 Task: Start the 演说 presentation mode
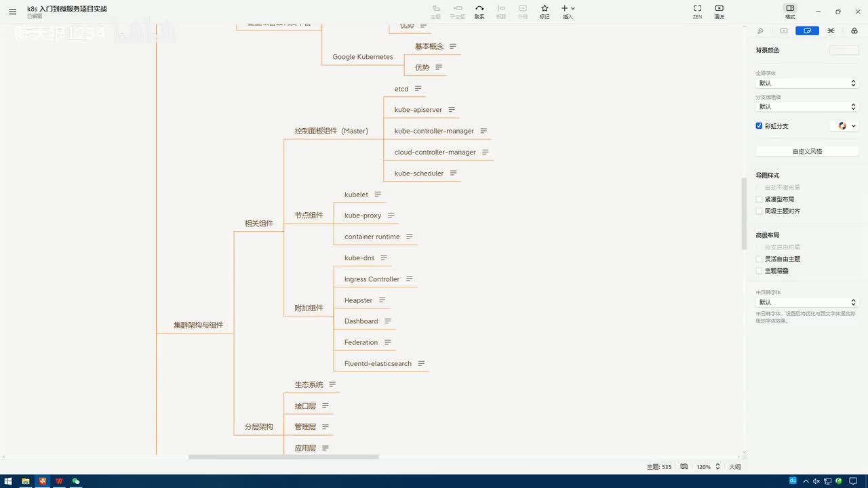(719, 12)
